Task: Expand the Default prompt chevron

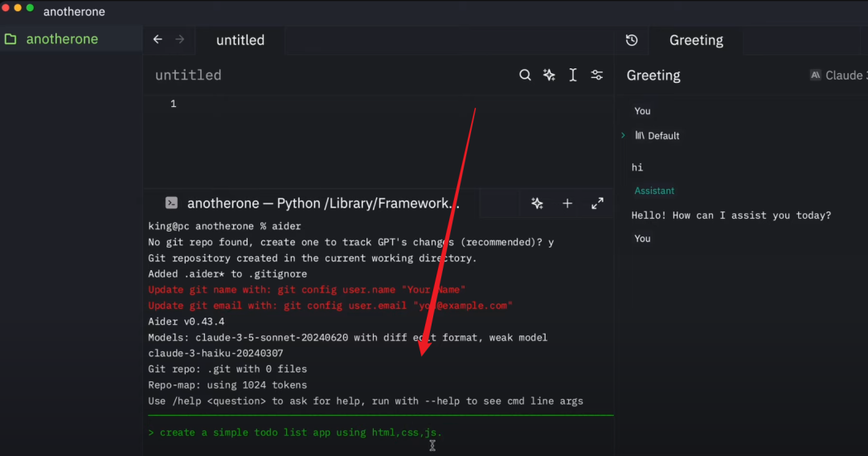Action: point(623,135)
